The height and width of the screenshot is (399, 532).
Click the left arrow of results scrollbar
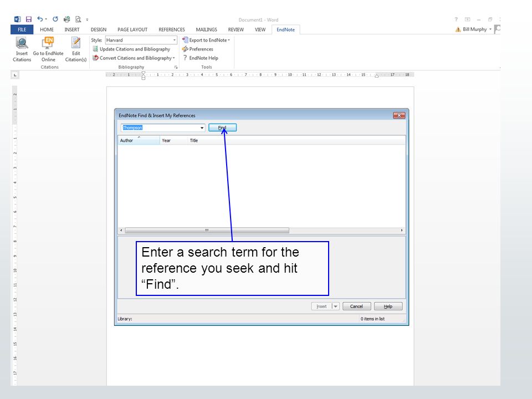[121, 231]
